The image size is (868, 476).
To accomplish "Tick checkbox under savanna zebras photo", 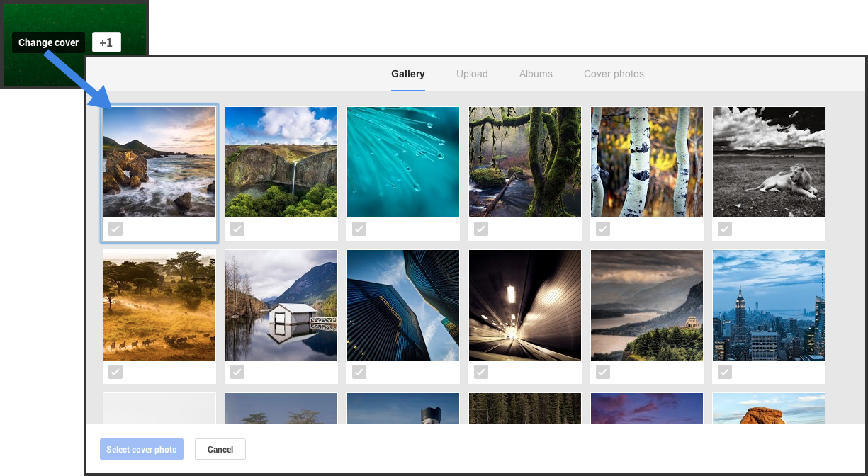I will point(115,372).
